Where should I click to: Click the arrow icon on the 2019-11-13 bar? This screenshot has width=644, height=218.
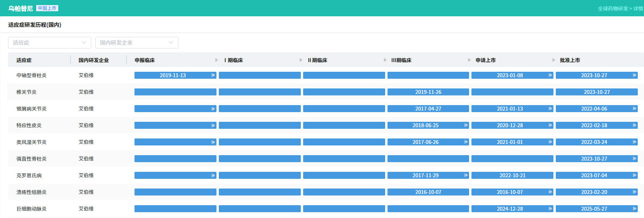point(213,75)
